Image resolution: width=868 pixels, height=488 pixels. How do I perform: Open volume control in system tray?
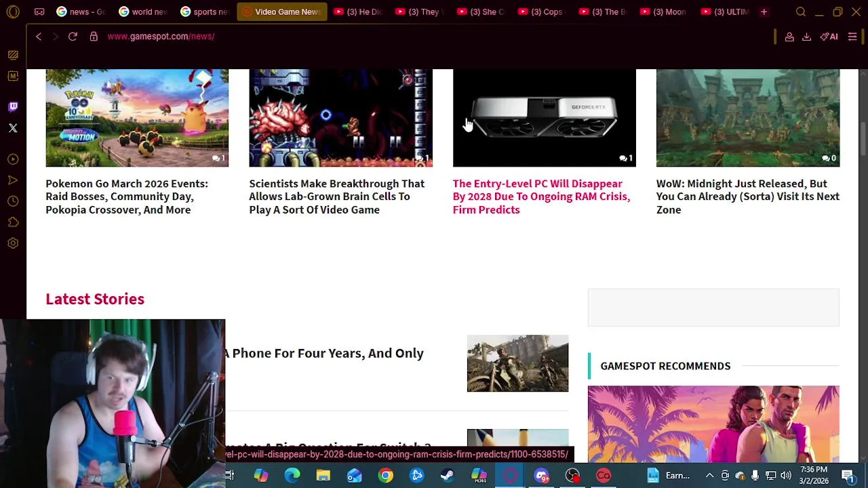(786, 476)
